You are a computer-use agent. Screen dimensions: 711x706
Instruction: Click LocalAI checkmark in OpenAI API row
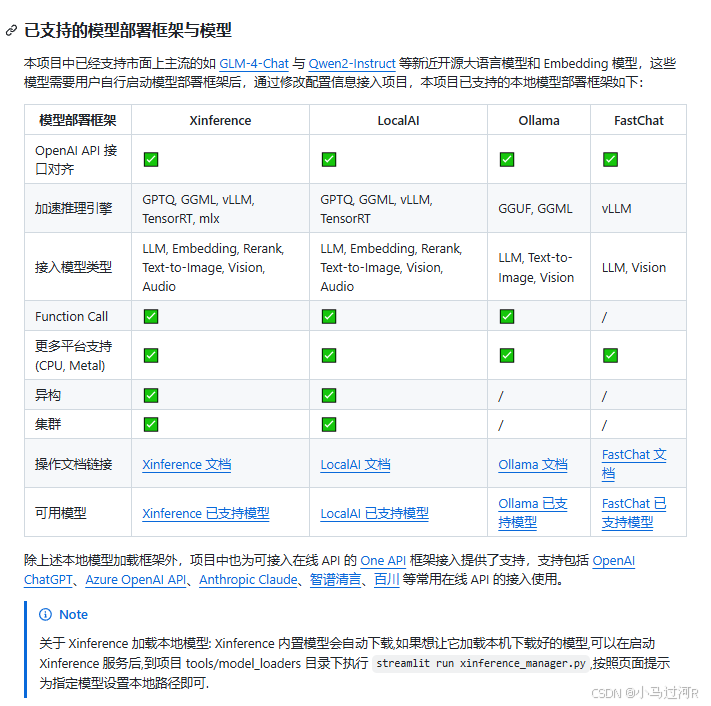click(329, 160)
